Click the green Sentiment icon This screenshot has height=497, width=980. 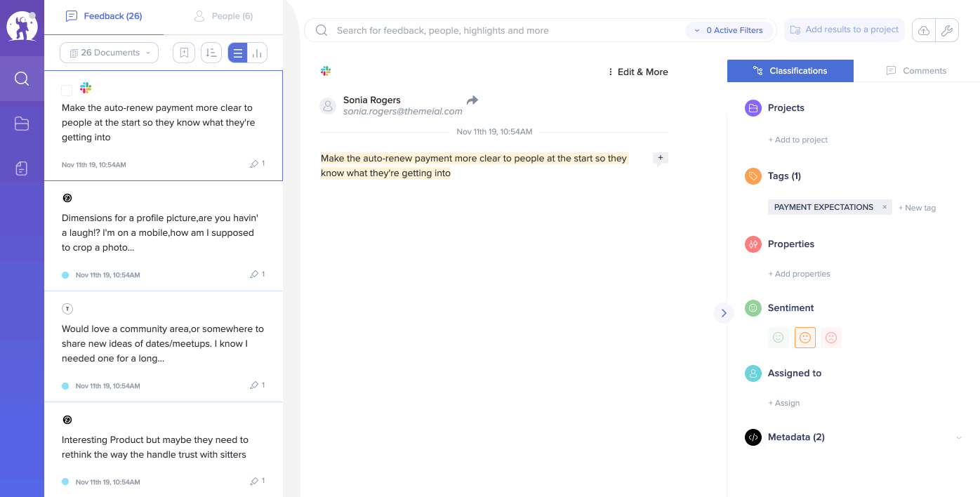[753, 308]
